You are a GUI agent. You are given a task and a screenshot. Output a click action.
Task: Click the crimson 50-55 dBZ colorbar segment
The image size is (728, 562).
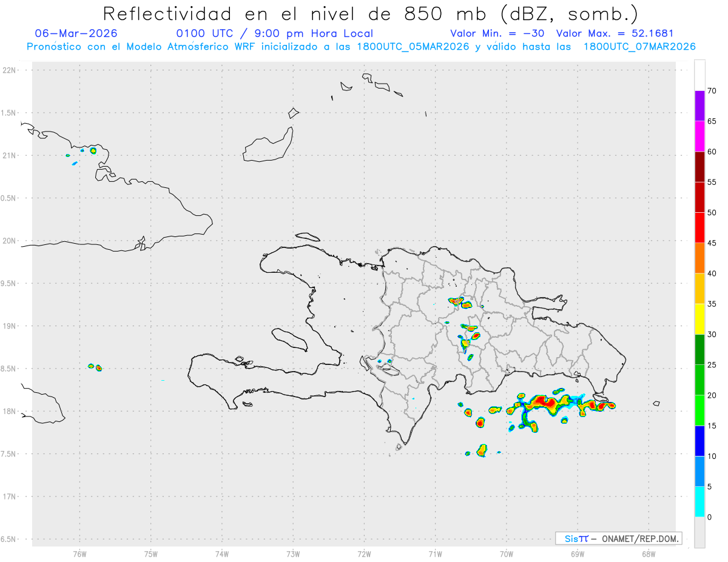point(699,197)
